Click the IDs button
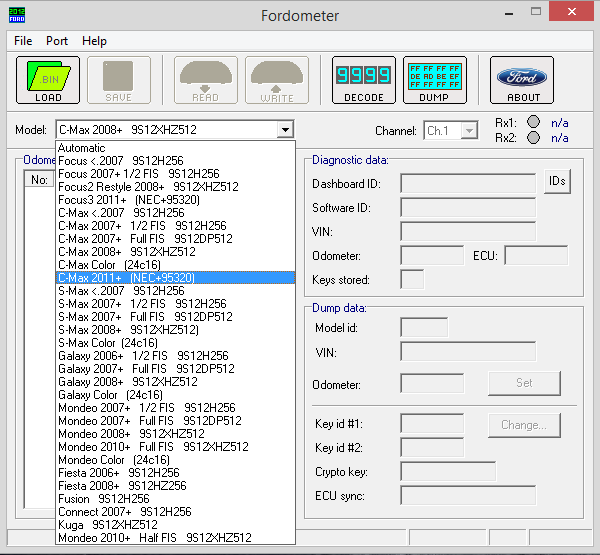600x555 pixels. pyautogui.click(x=557, y=181)
